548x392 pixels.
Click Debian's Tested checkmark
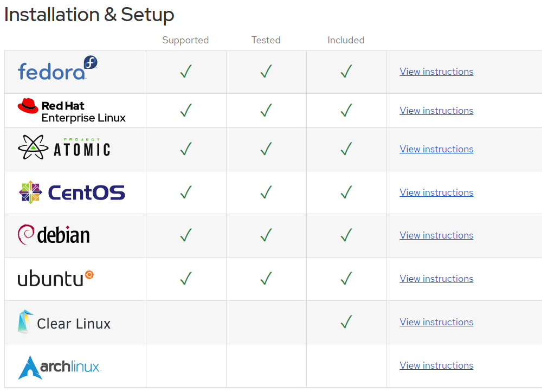click(266, 235)
